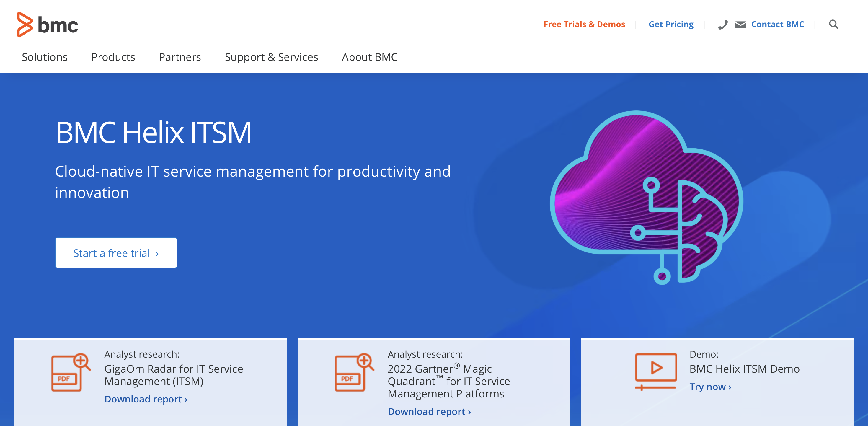
Task: Click the BMC Helix ITSM Demo title
Action: tap(744, 369)
